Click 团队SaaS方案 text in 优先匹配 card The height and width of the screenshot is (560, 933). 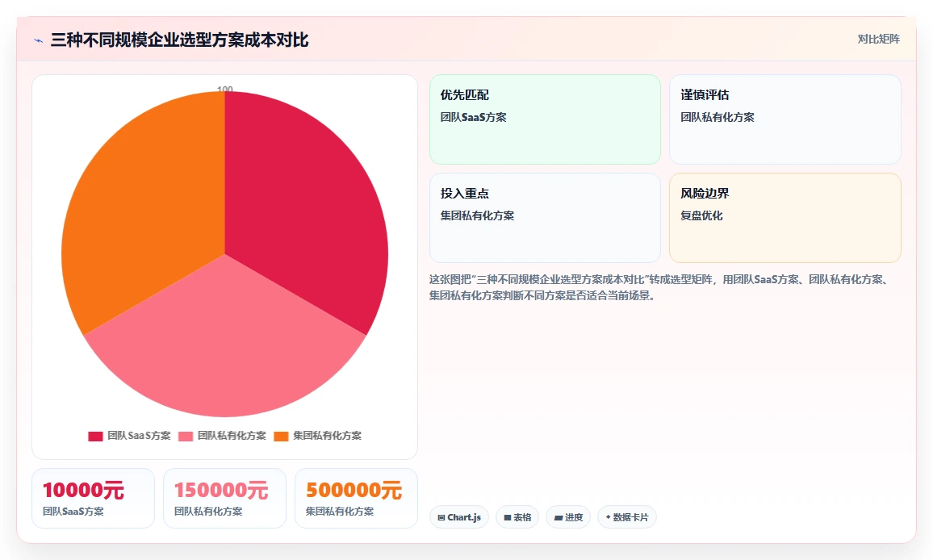coord(474,117)
